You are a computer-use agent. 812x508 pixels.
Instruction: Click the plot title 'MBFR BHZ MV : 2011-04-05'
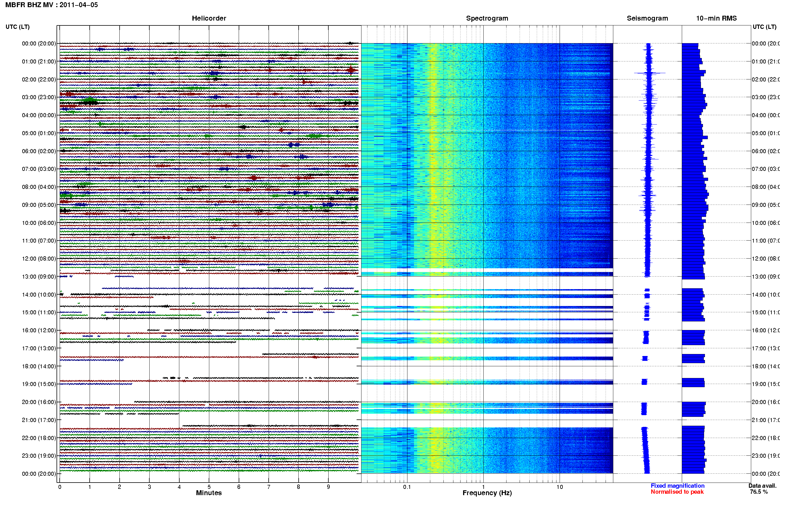tap(52, 5)
